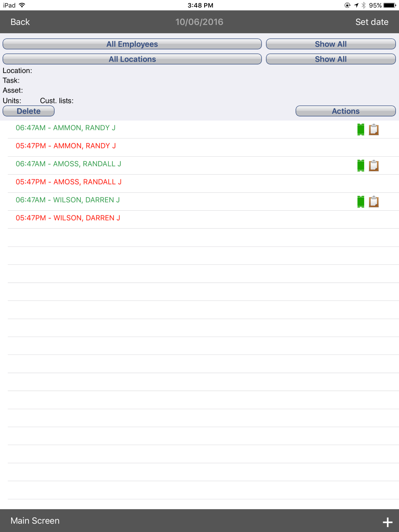
Task: Tap the Bluetooth status icon
Action: point(364,5)
